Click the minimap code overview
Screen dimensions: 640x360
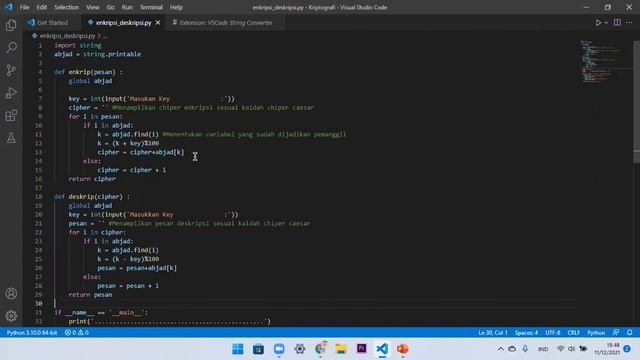(602, 61)
